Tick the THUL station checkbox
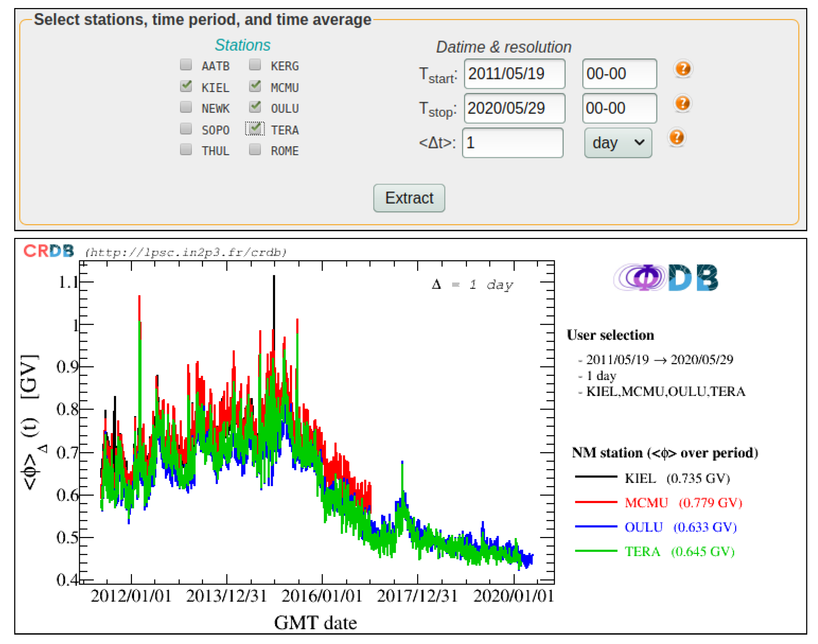This screenshot has height=644, width=818. [186, 150]
